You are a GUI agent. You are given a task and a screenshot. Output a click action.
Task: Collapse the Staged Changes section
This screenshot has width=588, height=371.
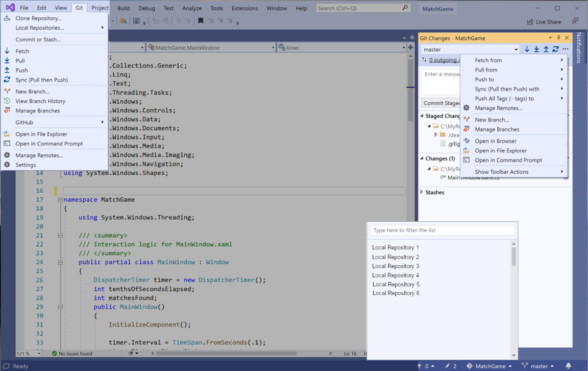point(422,116)
